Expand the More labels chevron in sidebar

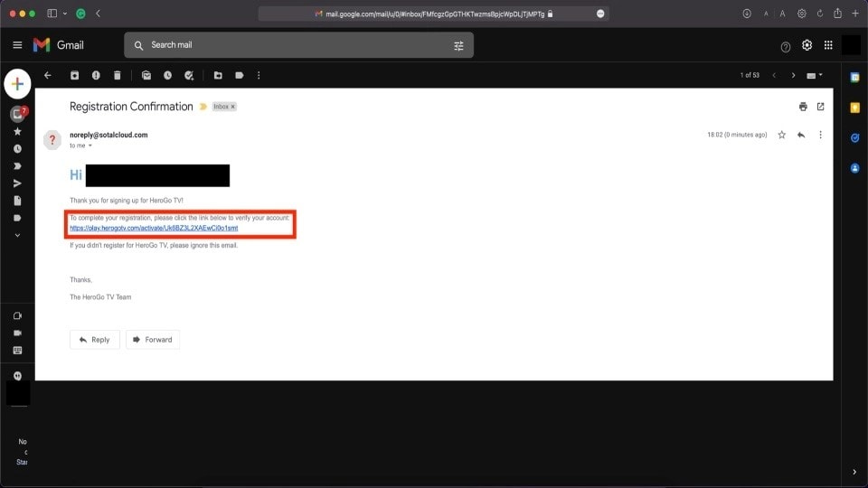pyautogui.click(x=17, y=235)
